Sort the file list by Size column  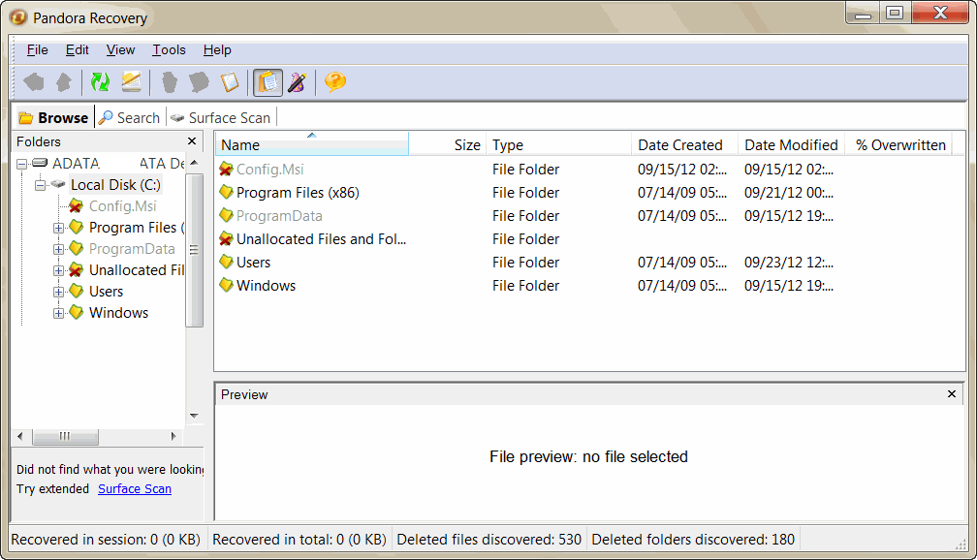click(448, 144)
